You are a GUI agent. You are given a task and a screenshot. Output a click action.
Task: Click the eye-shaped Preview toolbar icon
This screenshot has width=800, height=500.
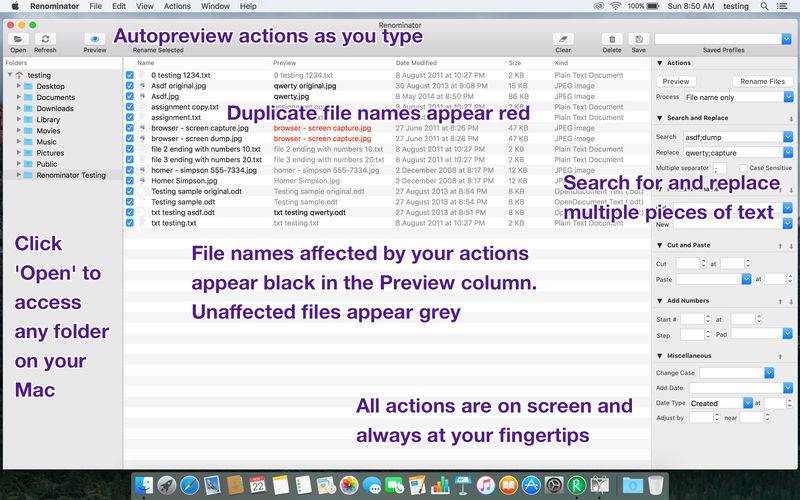pyautogui.click(x=95, y=39)
